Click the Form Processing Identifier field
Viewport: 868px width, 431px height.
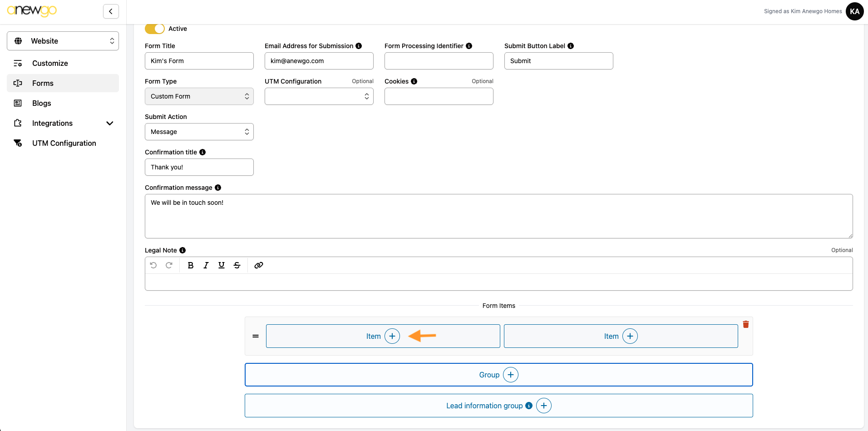point(439,61)
